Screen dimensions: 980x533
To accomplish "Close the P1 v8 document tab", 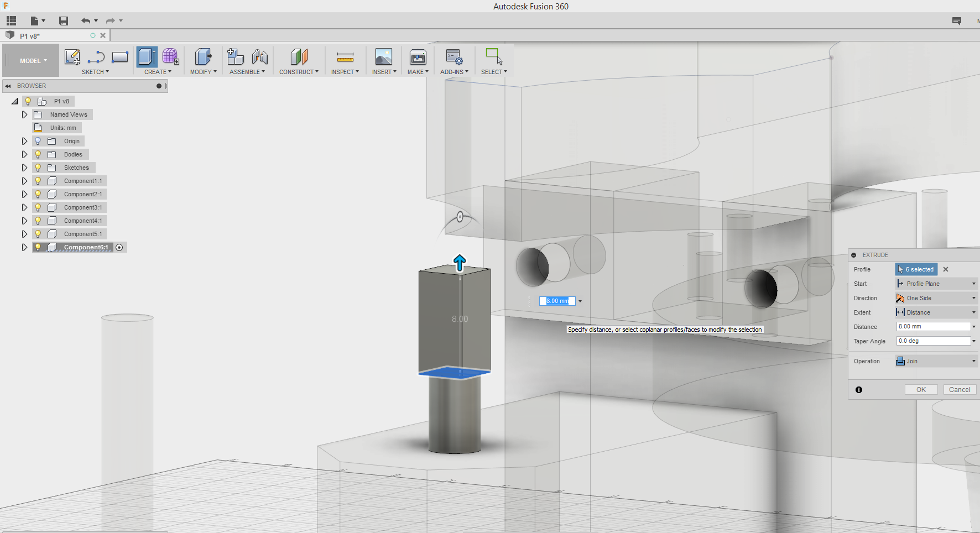I will click(x=103, y=35).
